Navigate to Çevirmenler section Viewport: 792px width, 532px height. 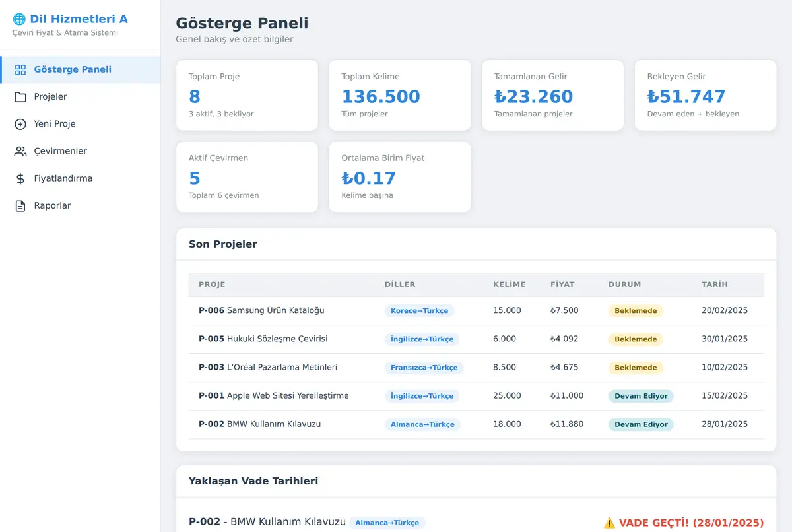click(x=80, y=151)
